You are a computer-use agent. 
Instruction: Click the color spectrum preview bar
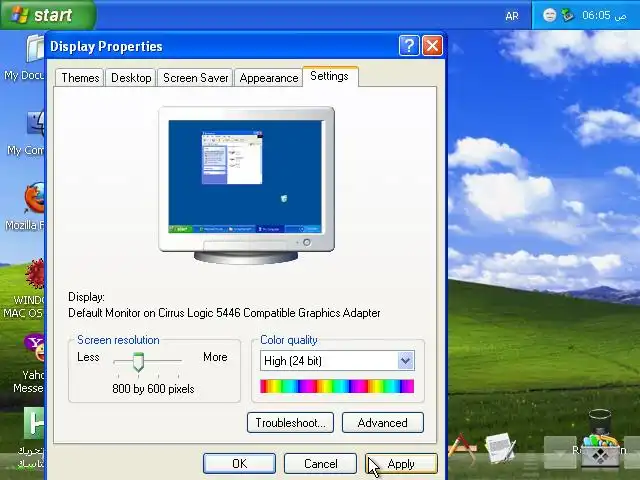click(x=337, y=386)
